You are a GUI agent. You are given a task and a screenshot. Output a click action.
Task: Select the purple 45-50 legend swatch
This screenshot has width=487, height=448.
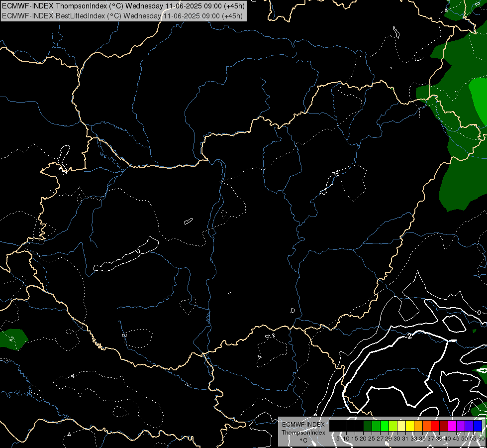tap(461, 426)
